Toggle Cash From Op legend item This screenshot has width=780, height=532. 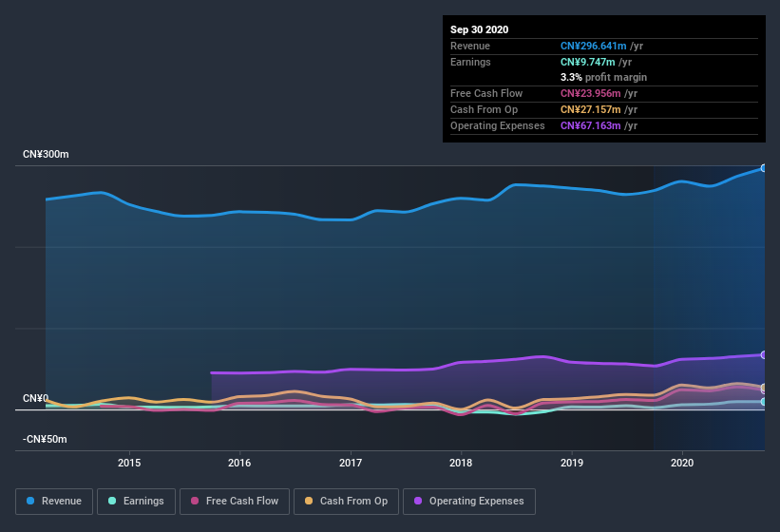click(345, 501)
